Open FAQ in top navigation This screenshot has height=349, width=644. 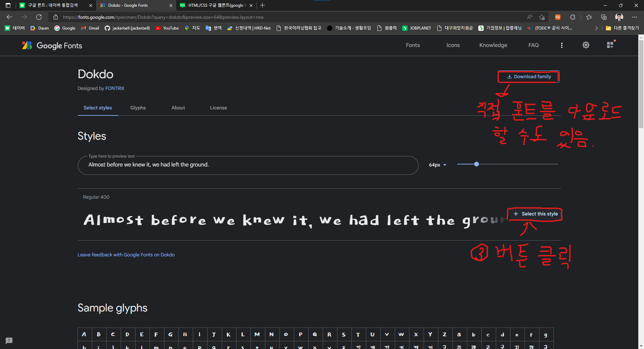point(534,45)
